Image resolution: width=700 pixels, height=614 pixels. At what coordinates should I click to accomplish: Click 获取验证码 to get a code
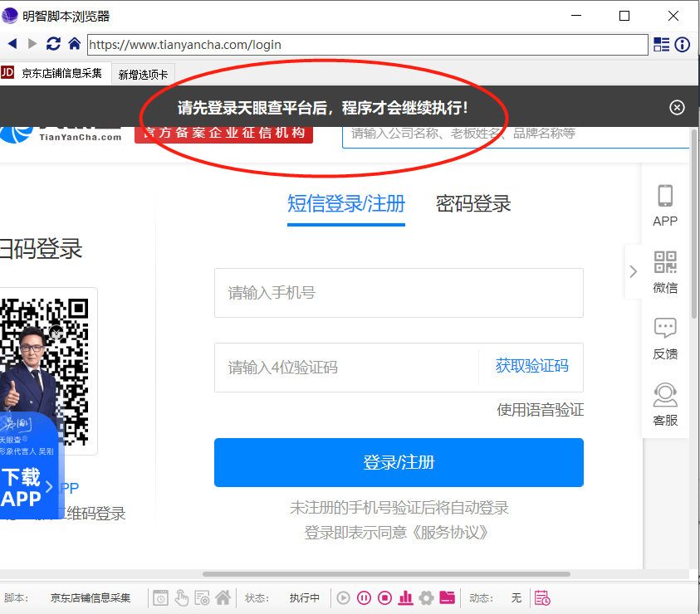point(531,366)
